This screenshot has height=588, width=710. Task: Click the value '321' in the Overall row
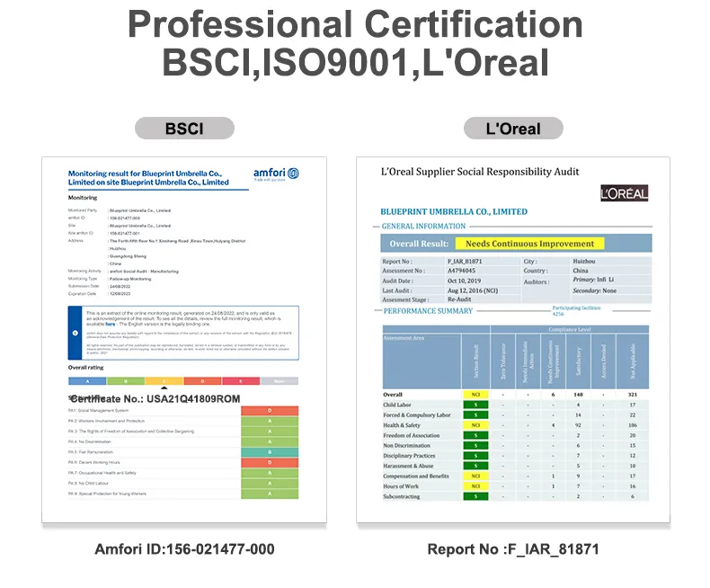(633, 395)
